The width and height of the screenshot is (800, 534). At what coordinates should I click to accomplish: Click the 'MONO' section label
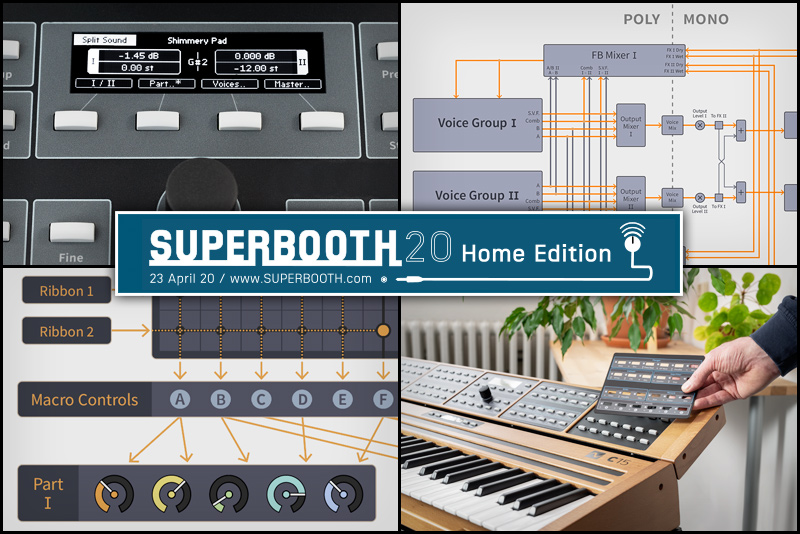pos(706,19)
